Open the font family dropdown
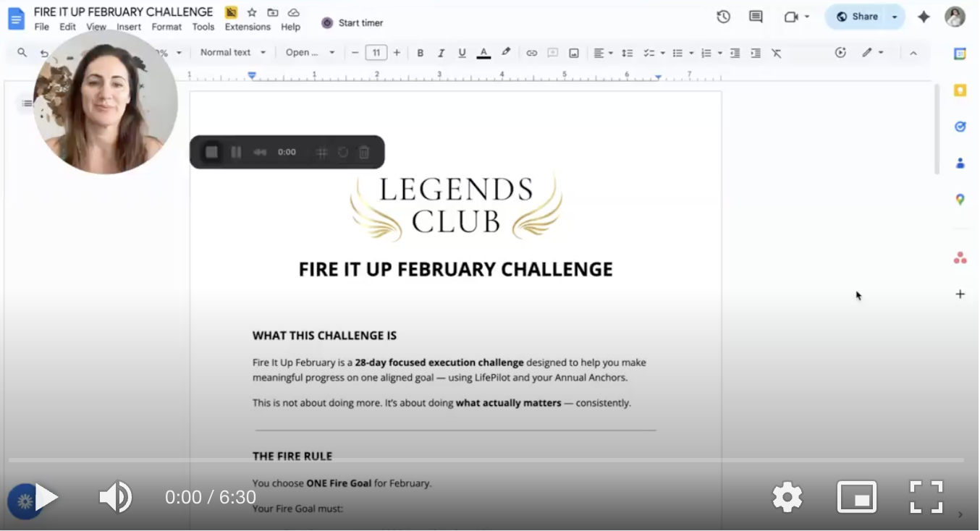This screenshot has width=980, height=531. pos(310,53)
